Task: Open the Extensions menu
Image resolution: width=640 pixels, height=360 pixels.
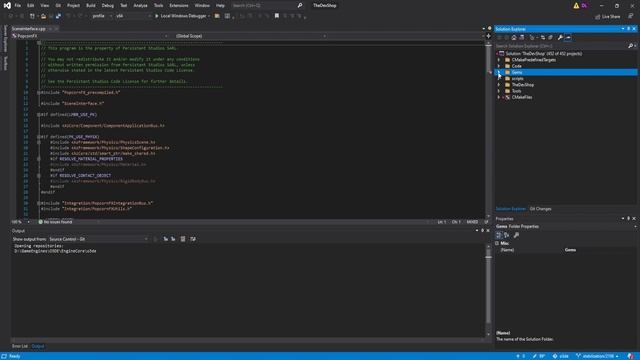Action: [179, 5]
